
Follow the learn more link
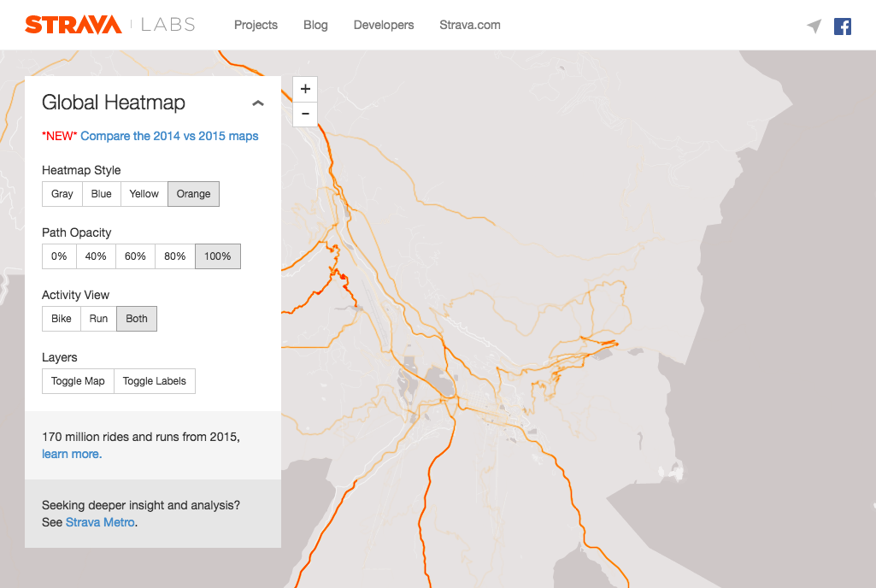72,454
